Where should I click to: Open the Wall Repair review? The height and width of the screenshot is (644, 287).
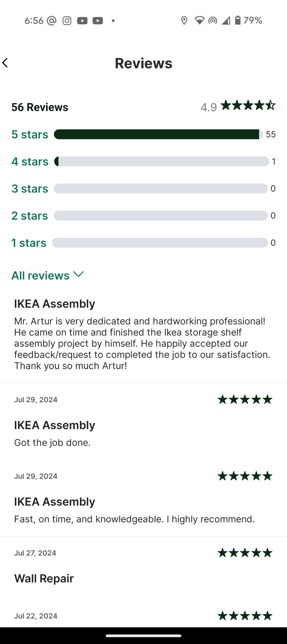[x=44, y=578]
